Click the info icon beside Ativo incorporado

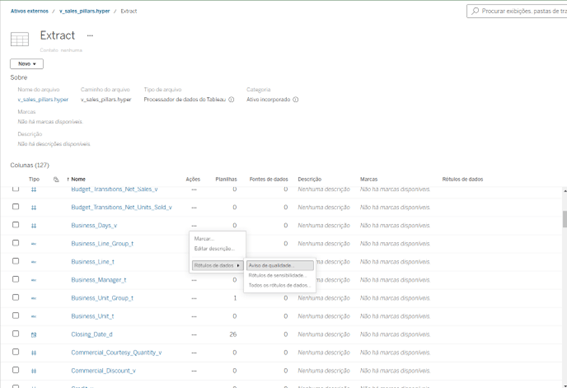point(295,99)
